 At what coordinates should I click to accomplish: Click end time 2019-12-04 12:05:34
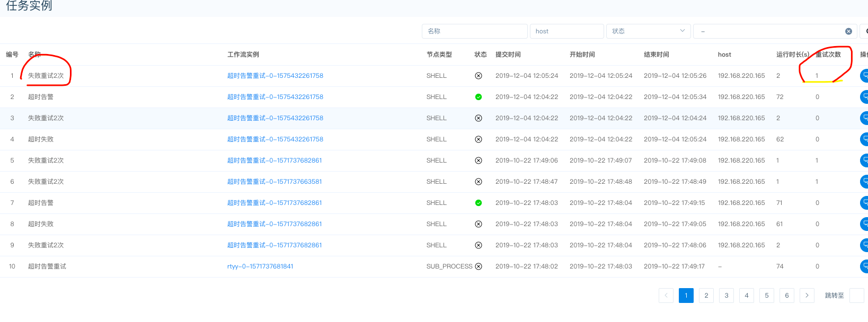click(675, 97)
